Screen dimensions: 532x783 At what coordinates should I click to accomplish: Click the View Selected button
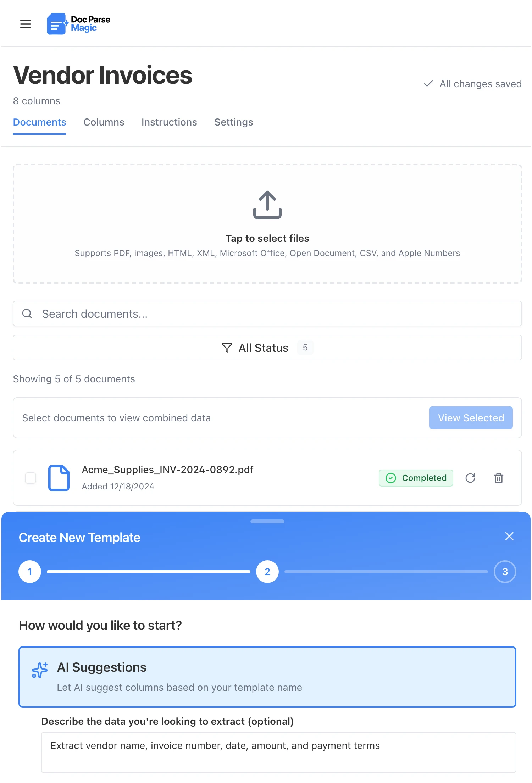pyautogui.click(x=471, y=418)
